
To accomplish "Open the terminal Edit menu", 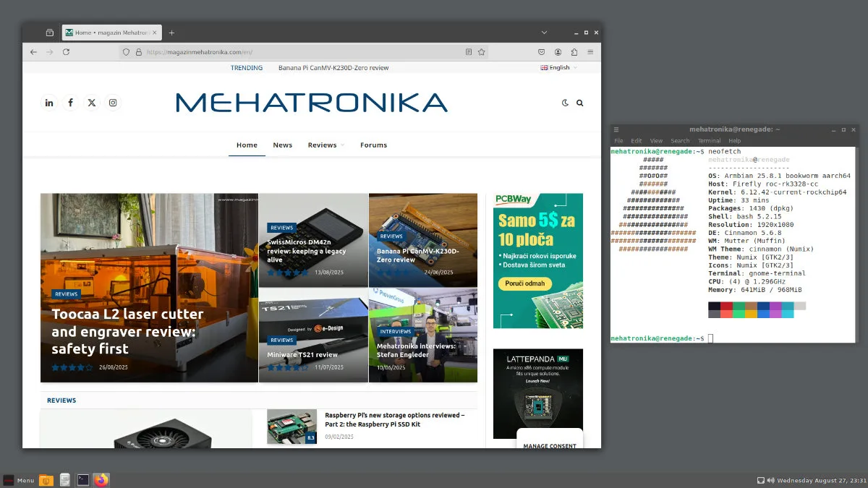I will tap(637, 141).
